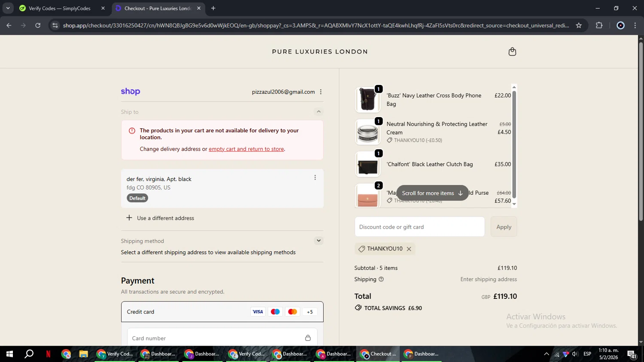The height and width of the screenshot is (362, 644).
Task: Go back to previous page
Action: [x=9, y=25]
